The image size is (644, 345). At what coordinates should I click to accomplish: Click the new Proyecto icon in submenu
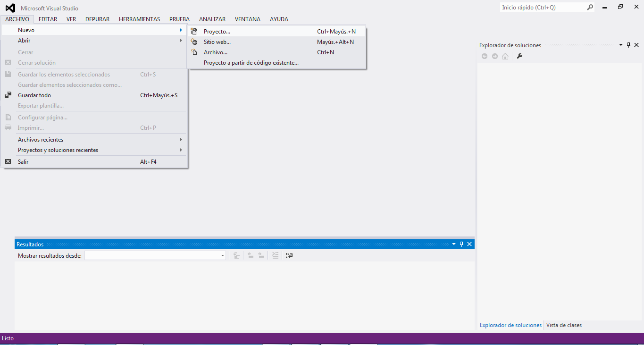(194, 32)
